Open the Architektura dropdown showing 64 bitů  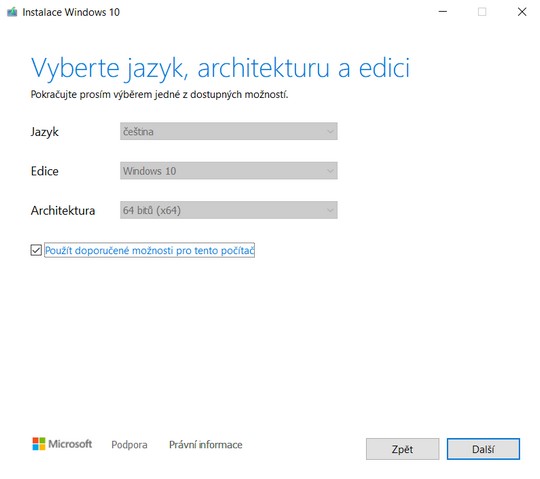point(229,210)
